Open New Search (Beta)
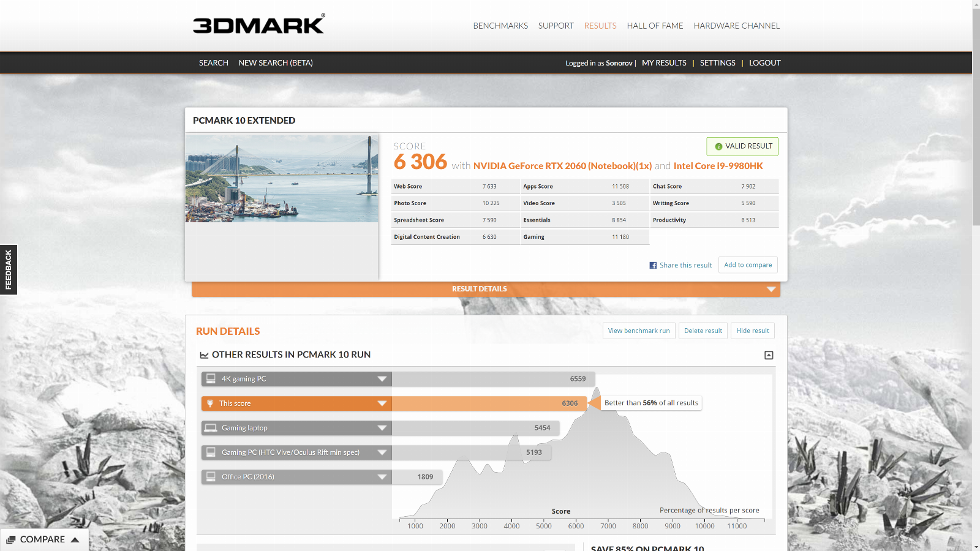 coord(276,63)
